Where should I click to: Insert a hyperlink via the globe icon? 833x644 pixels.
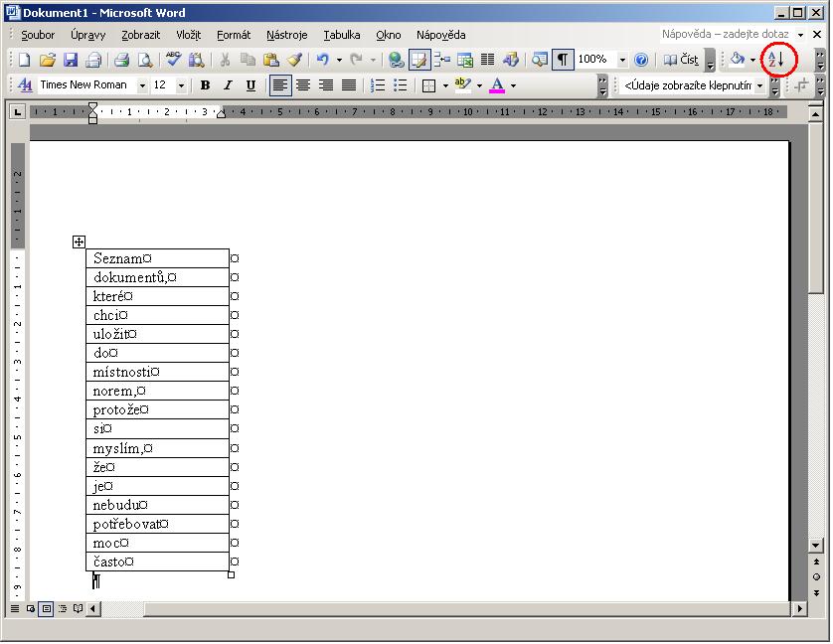click(x=397, y=60)
